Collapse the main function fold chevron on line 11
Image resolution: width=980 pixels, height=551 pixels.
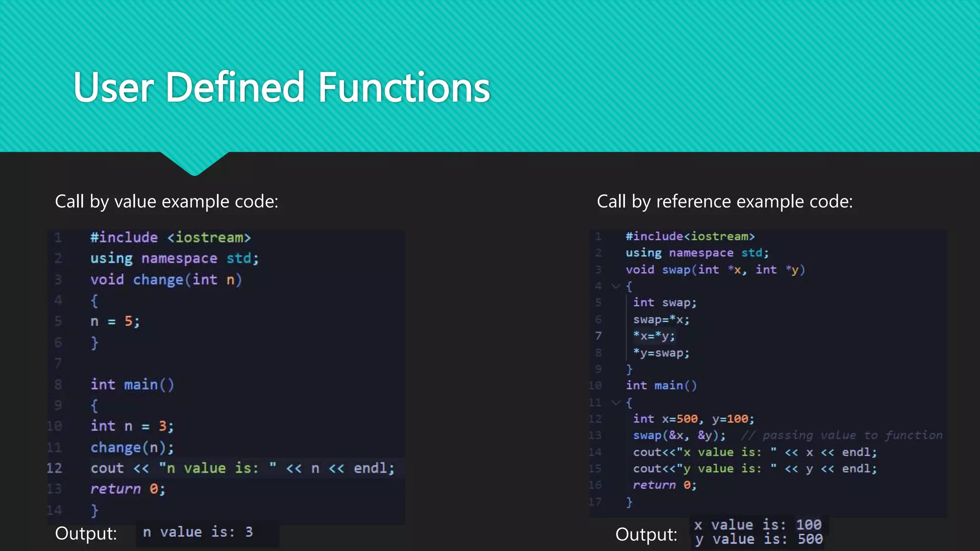[616, 403]
